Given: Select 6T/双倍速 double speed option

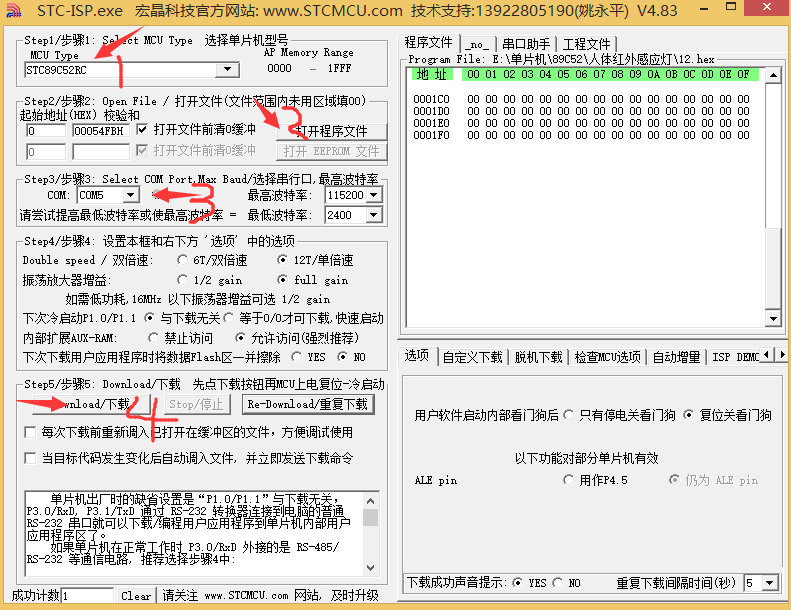Looking at the screenshot, I should coord(182,260).
